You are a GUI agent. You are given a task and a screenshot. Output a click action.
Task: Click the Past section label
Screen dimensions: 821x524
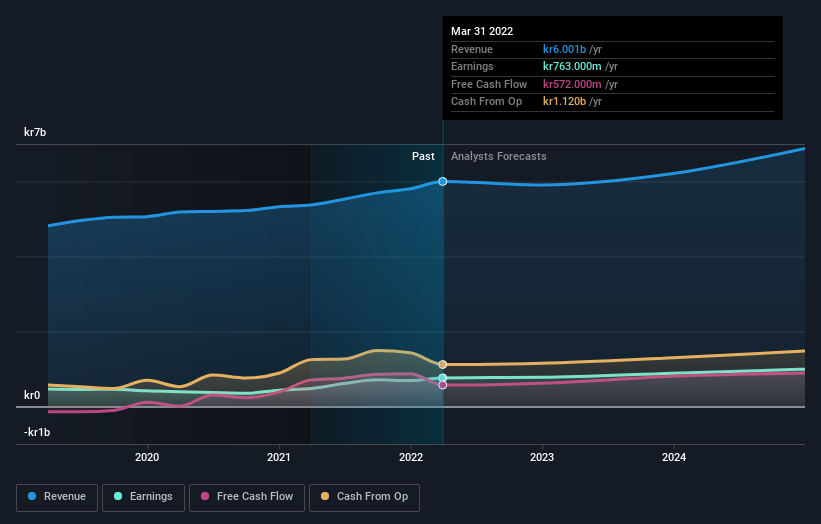pos(423,156)
